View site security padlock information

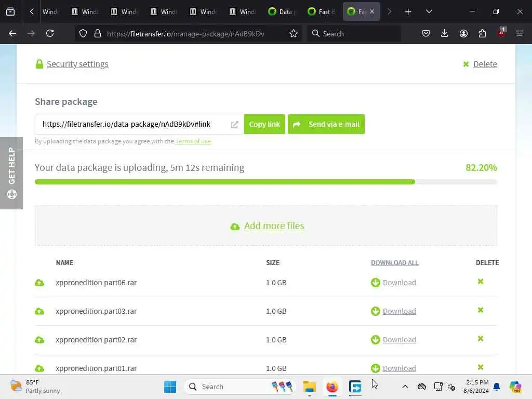(x=98, y=34)
